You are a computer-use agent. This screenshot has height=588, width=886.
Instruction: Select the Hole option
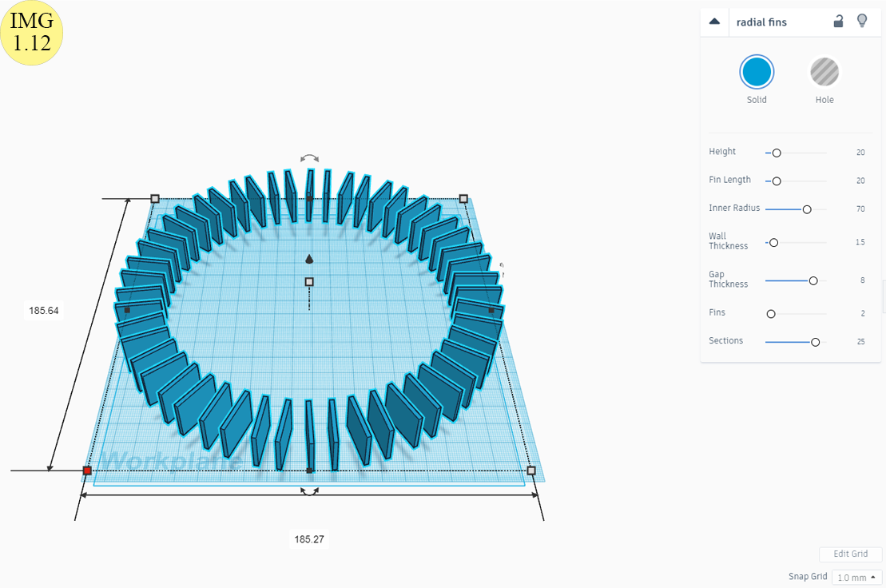[x=824, y=72]
